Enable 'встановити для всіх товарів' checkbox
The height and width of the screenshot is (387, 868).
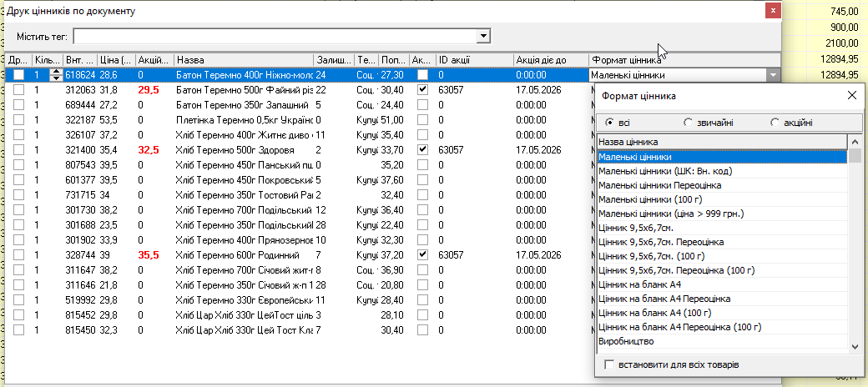tap(610, 364)
